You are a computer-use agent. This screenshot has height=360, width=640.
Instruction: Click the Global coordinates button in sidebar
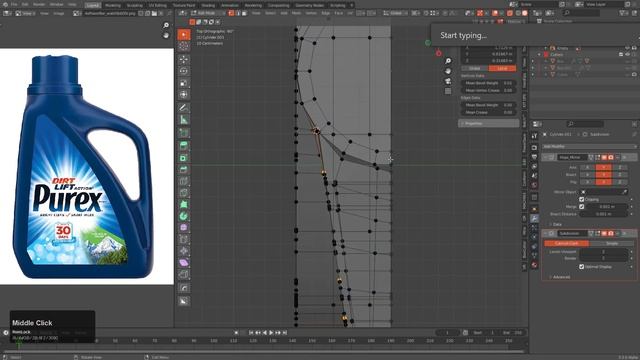(475, 69)
